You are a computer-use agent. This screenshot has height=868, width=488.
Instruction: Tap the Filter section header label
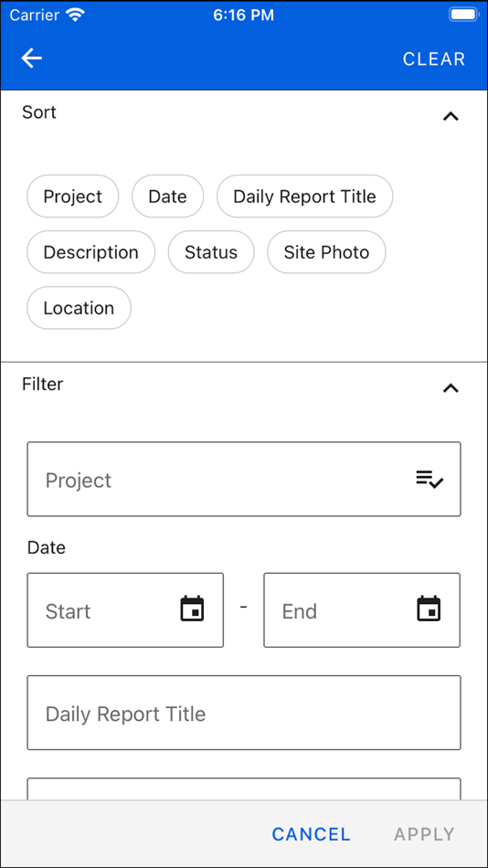click(43, 384)
